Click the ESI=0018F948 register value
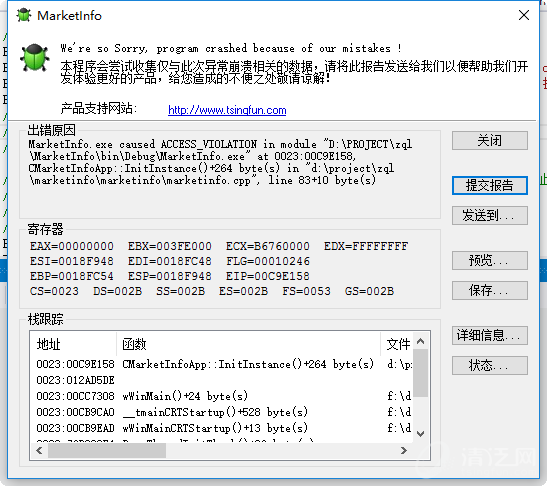Image resolution: width=547 pixels, height=486 pixels. [72, 261]
